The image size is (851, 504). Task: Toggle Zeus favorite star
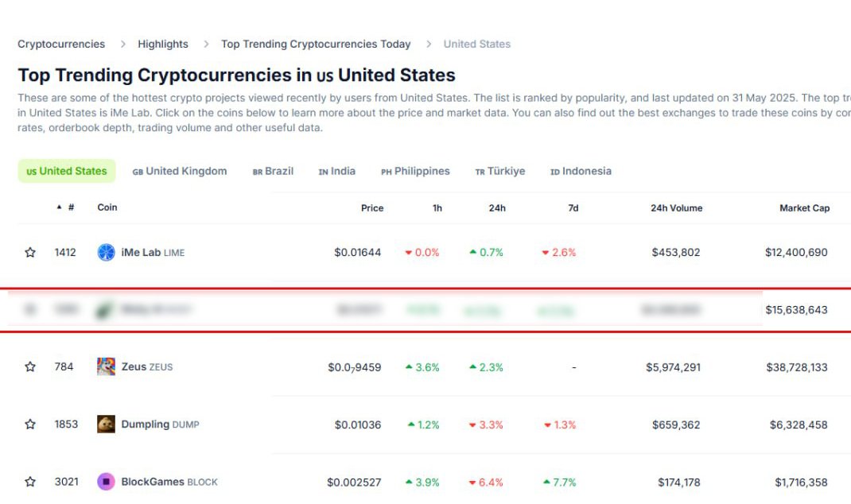pos(30,366)
